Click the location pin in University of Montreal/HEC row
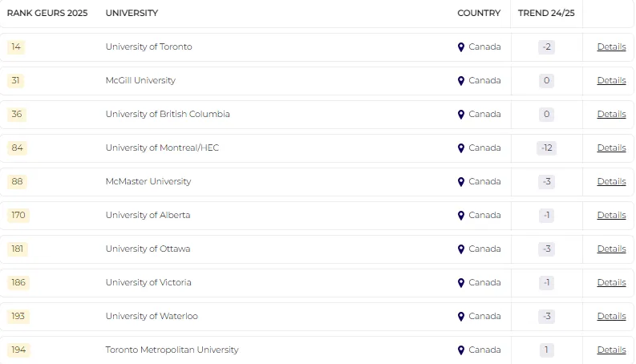636x364 pixels. coord(461,148)
